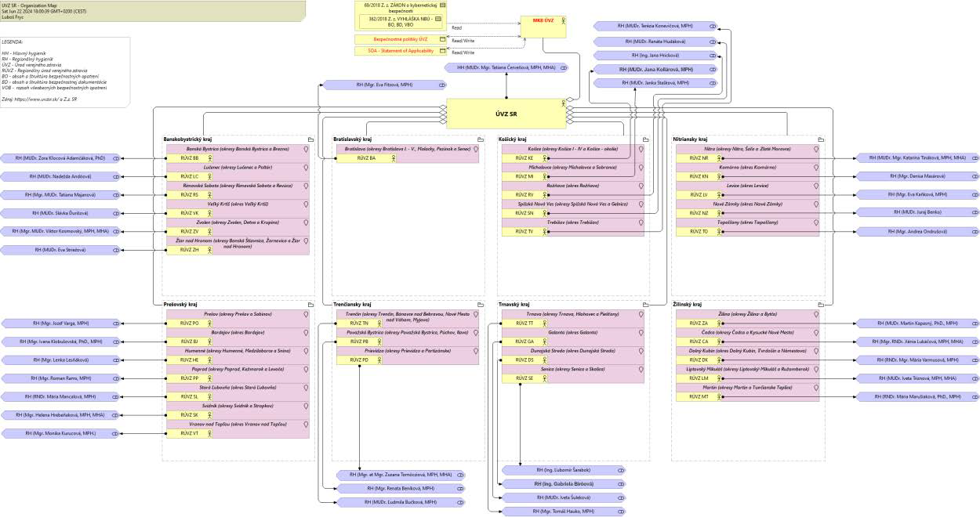This screenshot has height=517, width=980.
Task: Select RH (Mgr. Andrea Ondrušová) role
Action: pyautogui.click(x=917, y=232)
